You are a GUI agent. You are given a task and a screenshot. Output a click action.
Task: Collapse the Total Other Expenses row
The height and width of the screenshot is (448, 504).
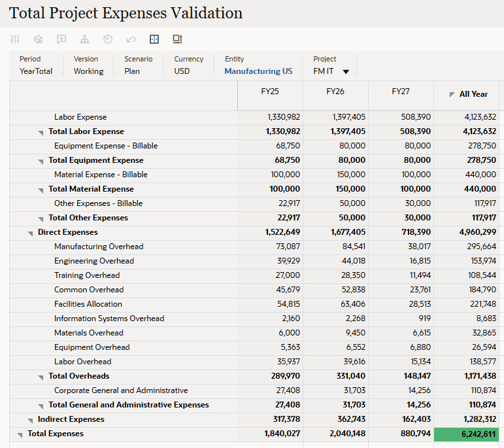point(41,219)
